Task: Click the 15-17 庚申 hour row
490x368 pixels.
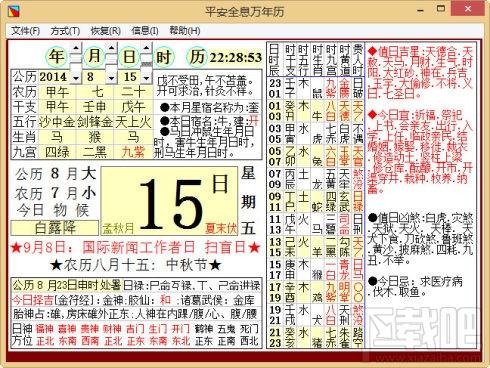Action: tap(316, 269)
